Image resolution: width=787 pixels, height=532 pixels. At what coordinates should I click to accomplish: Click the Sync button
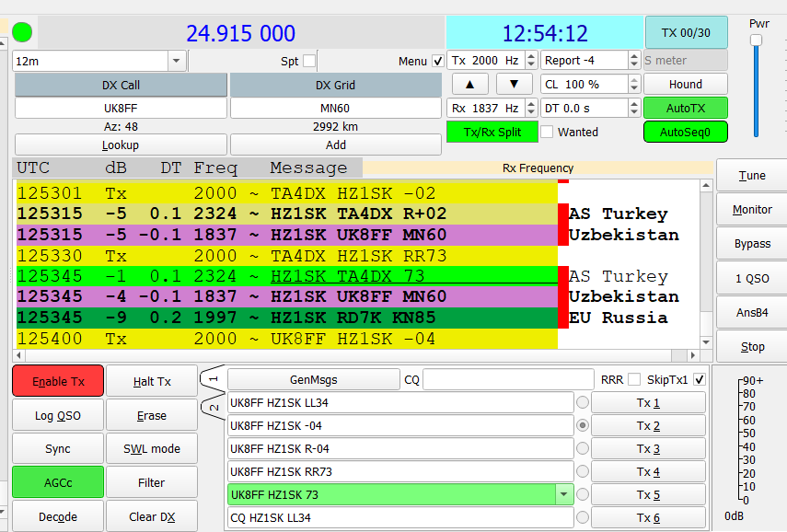(58, 448)
